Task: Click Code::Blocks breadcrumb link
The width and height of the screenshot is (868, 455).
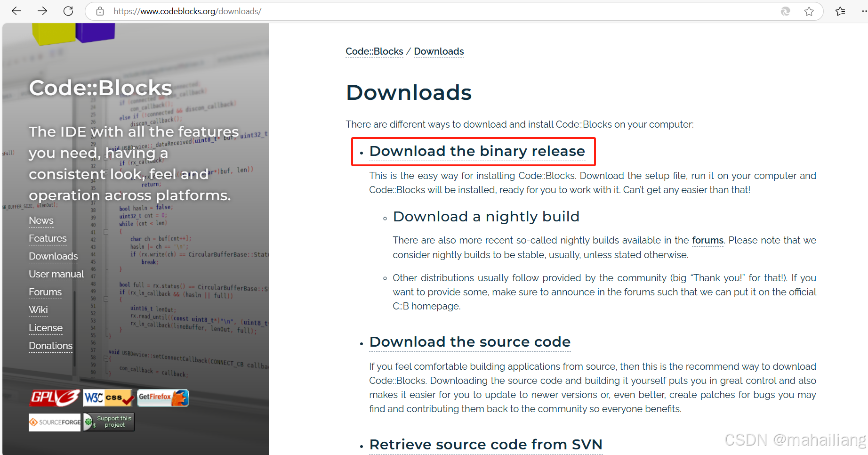Action: (374, 51)
